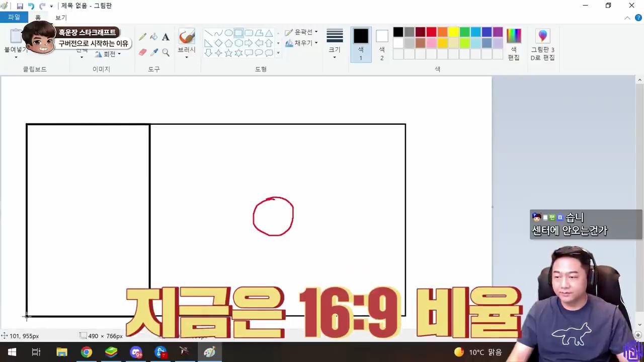Activate the 색 2 background color
Viewport: 644px width, 362px height.
[382, 45]
